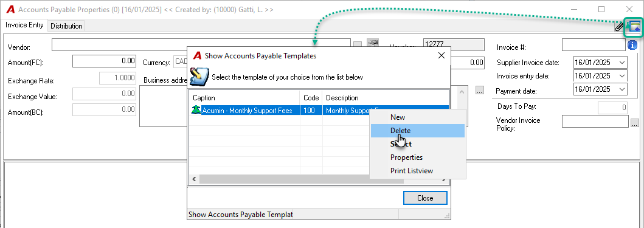Click the small lookup button right of Vendor field
The height and width of the screenshot is (228, 644).
(358, 45)
